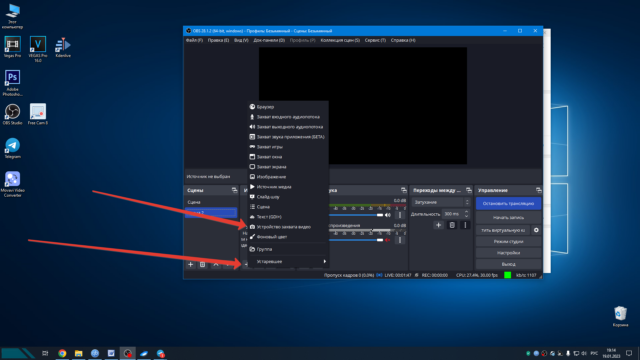Switch to OBS in the taskbar

click(128, 353)
